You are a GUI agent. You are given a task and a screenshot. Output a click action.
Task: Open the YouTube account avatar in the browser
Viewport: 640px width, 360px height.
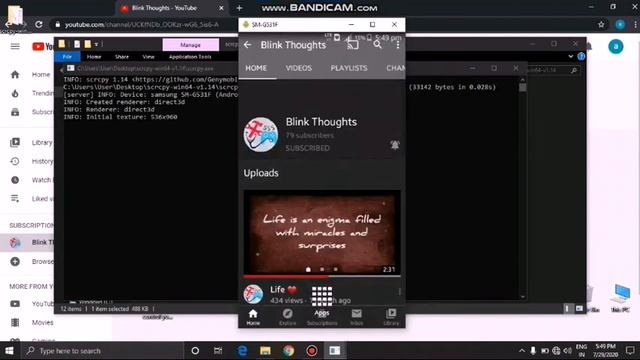click(616, 47)
